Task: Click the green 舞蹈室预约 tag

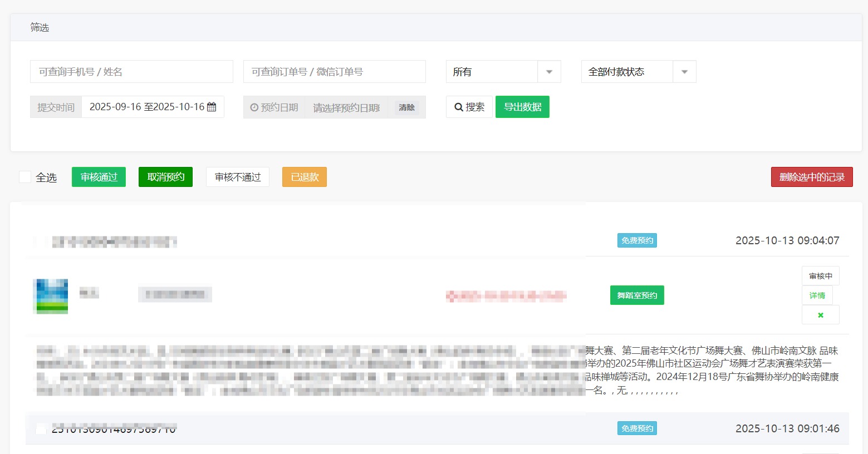Action: coord(637,295)
